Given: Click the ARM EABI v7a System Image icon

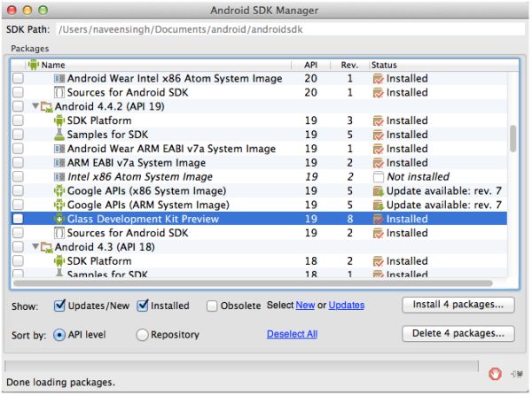Looking at the screenshot, I should tap(59, 163).
